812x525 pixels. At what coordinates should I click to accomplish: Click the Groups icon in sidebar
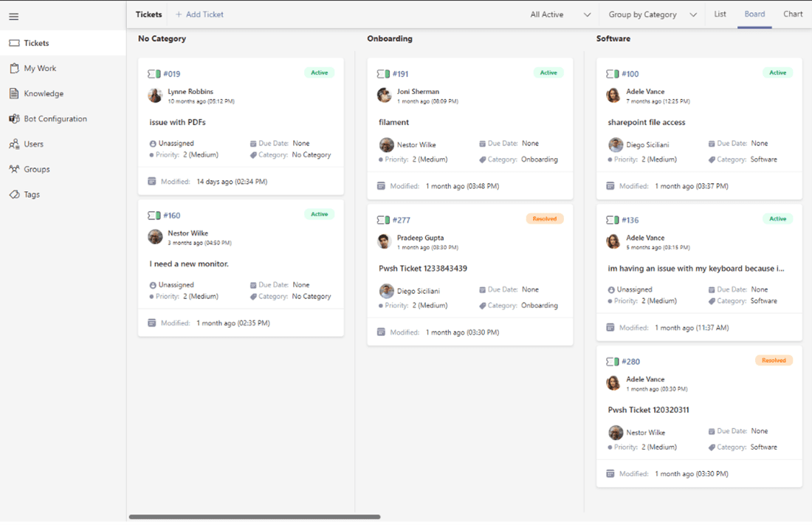15,169
